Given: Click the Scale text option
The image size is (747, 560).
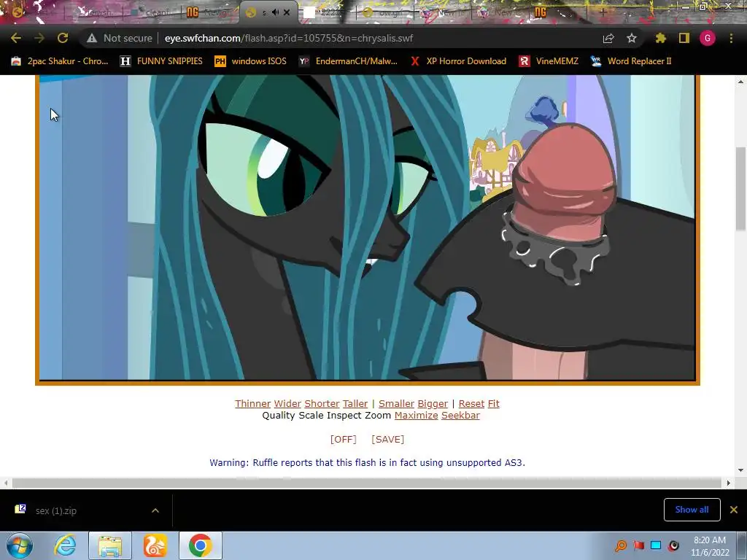Looking at the screenshot, I should click(311, 415).
